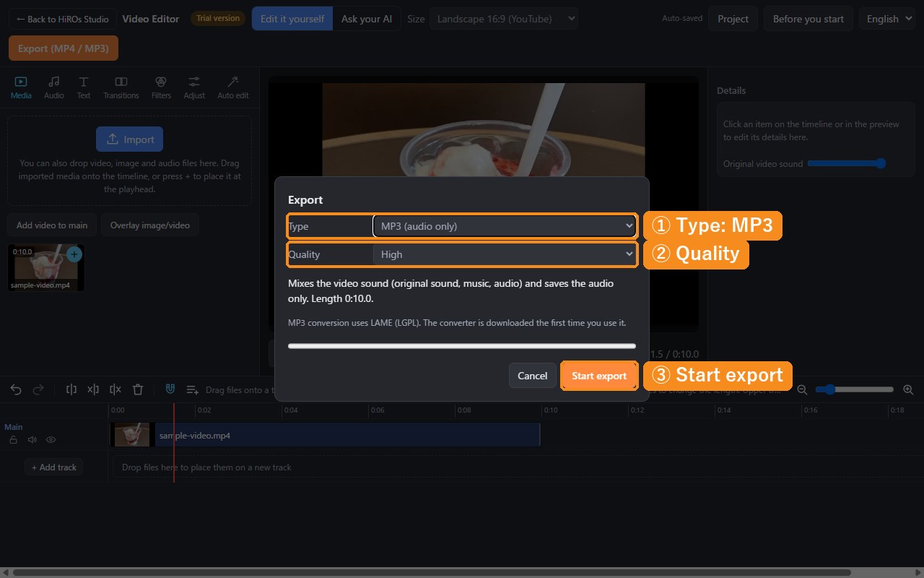This screenshot has width=924, height=578.
Task: Open the Project button
Action: click(733, 19)
